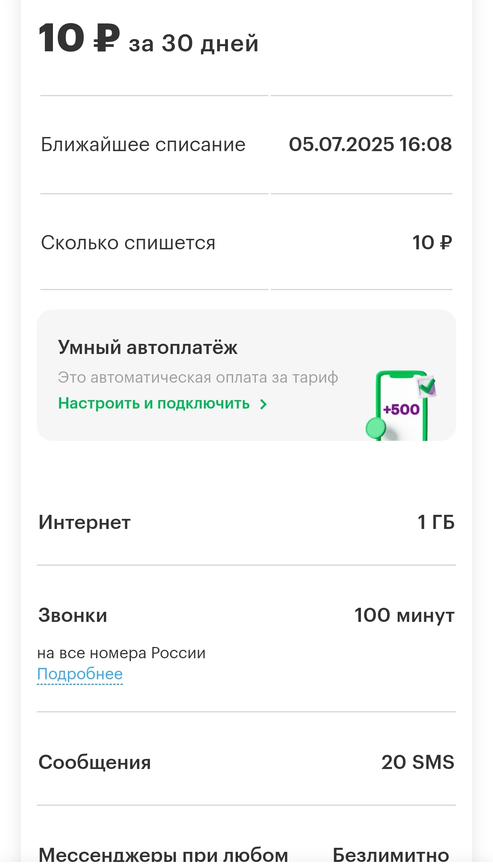Select the Интернет row label
The height and width of the screenshot is (868, 493).
click(x=84, y=522)
